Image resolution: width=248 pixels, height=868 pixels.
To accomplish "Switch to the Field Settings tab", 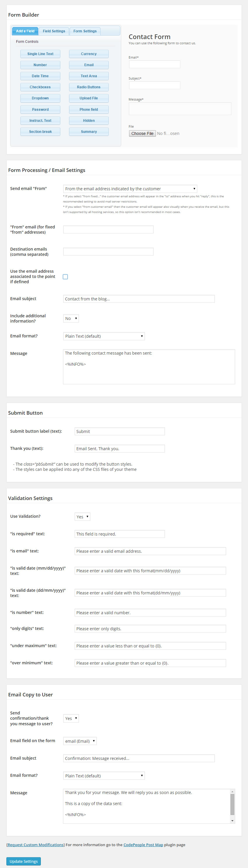I will tap(54, 31).
